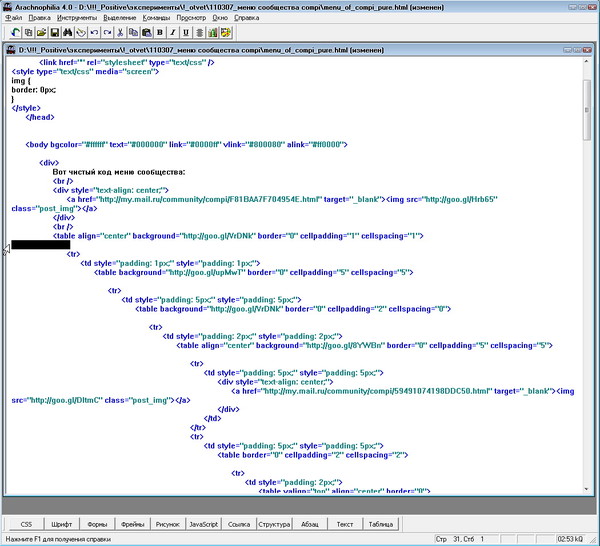This screenshot has height=546, width=600.
Task: Click the "Стр 31, Стб 1" status bar field
Action: click(x=460, y=539)
